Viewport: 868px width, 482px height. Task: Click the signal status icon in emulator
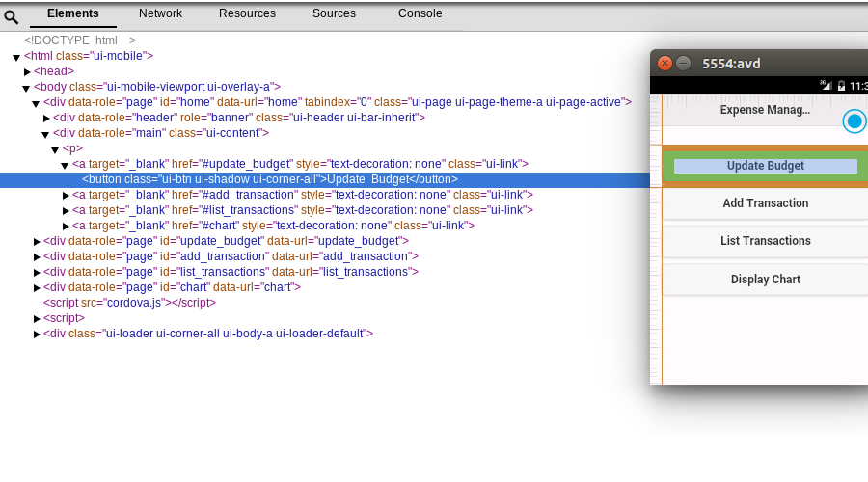(826, 85)
